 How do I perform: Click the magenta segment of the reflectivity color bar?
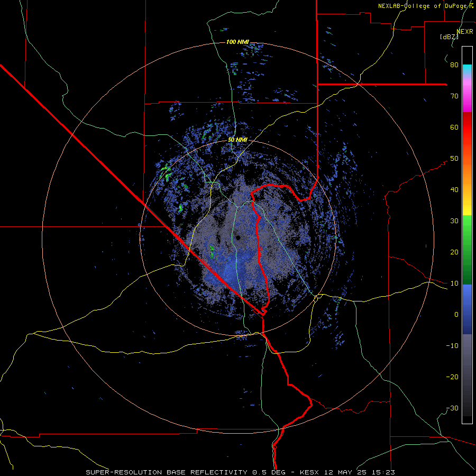click(x=467, y=96)
